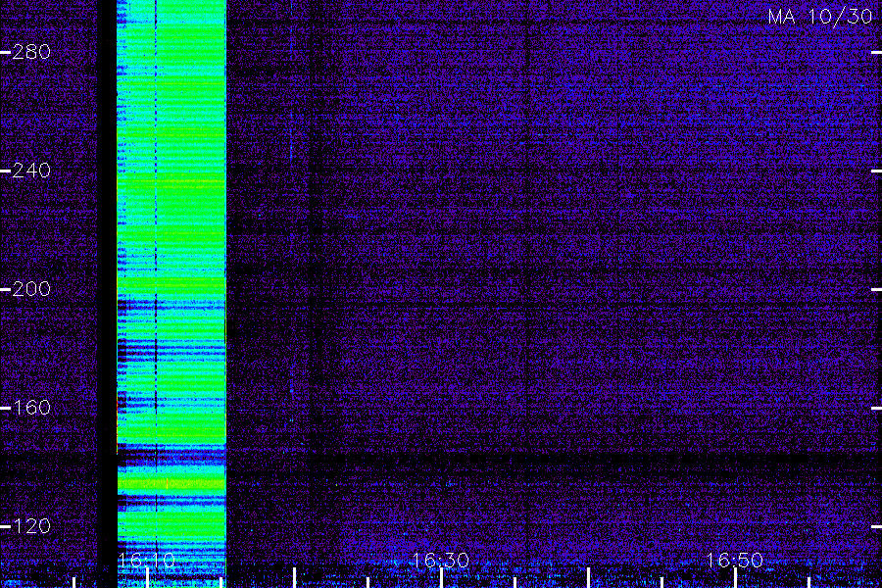Click the 280 frequency axis label

pos(31,52)
